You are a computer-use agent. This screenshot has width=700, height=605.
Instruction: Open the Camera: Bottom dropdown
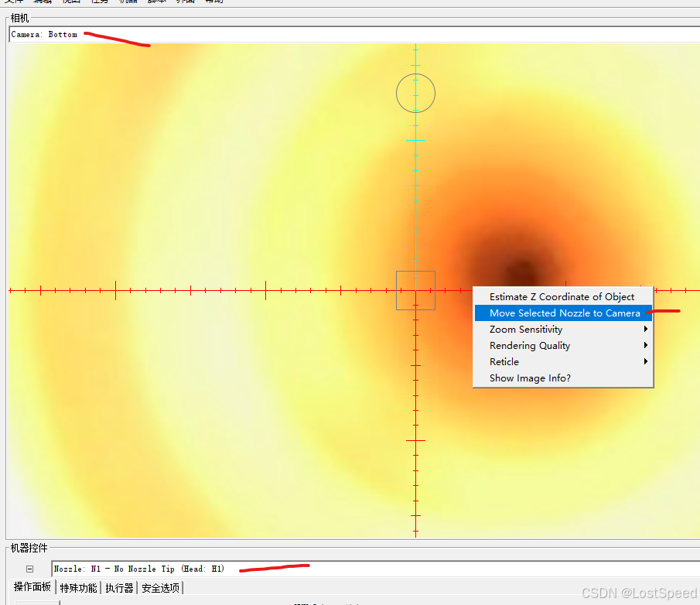point(354,34)
